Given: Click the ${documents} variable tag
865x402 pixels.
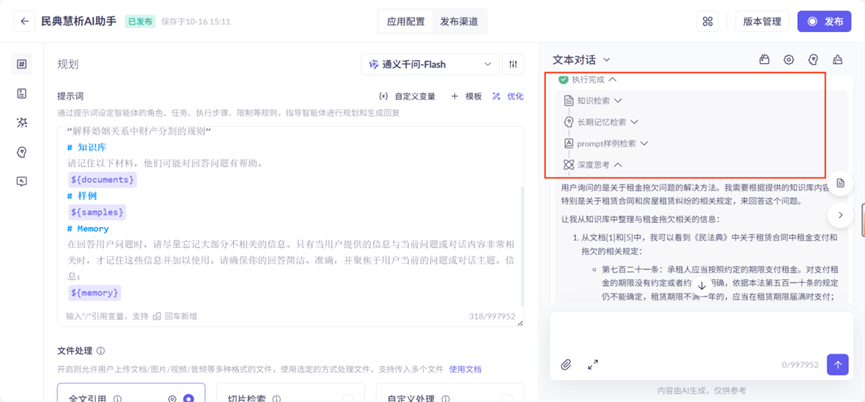Looking at the screenshot, I should coord(103,180).
